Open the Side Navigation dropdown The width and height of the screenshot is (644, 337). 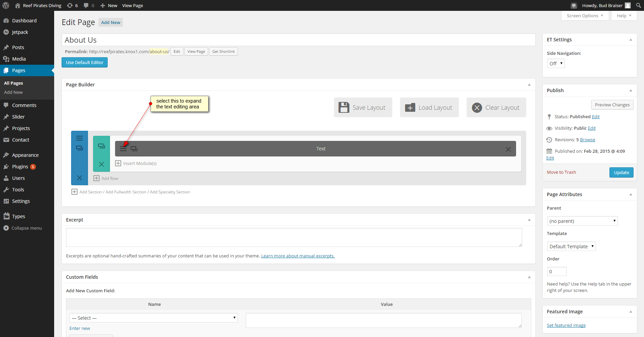click(x=556, y=63)
